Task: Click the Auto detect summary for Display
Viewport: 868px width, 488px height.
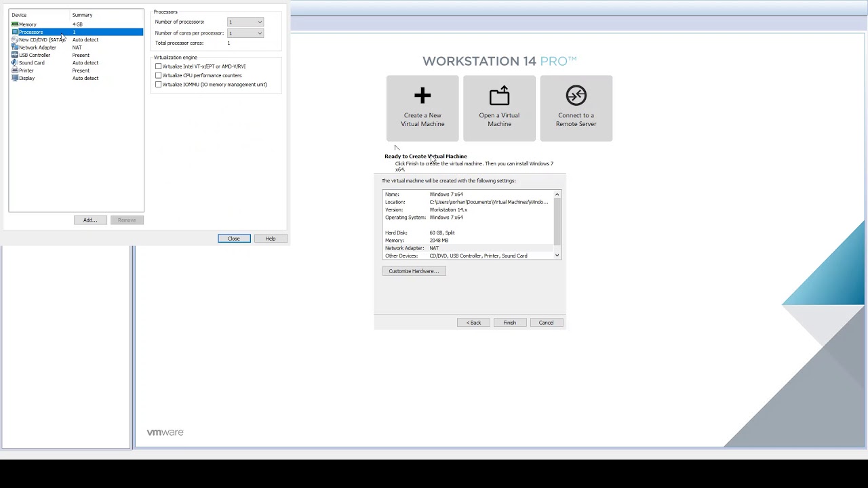Action: point(85,78)
